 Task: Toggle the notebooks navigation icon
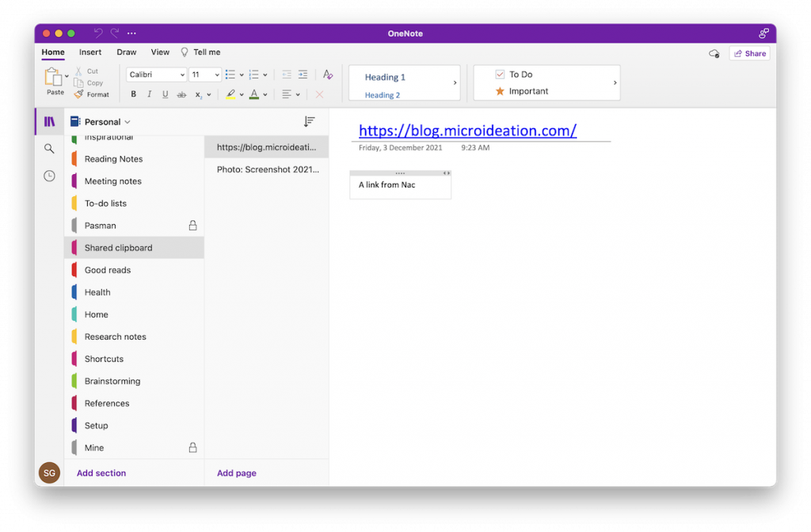point(49,121)
